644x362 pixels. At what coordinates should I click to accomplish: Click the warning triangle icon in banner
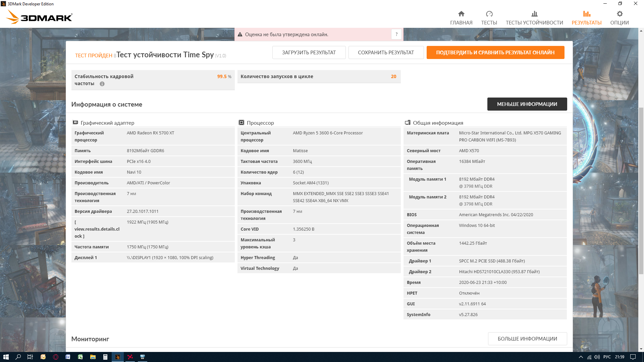click(x=240, y=35)
